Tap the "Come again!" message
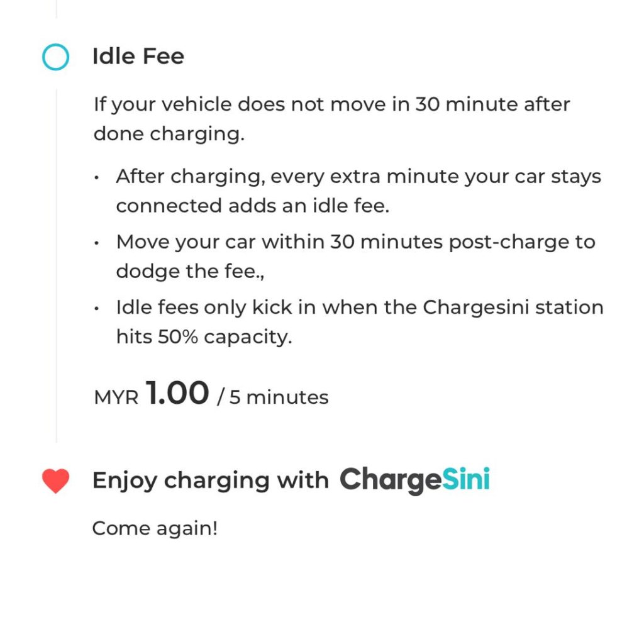This screenshot has width=644, height=644. point(155,528)
